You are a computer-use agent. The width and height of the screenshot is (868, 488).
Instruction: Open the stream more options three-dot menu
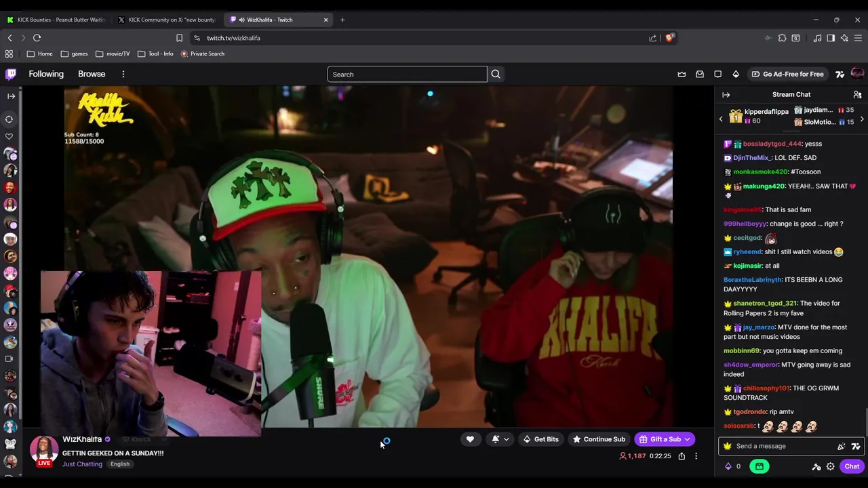[696, 456]
